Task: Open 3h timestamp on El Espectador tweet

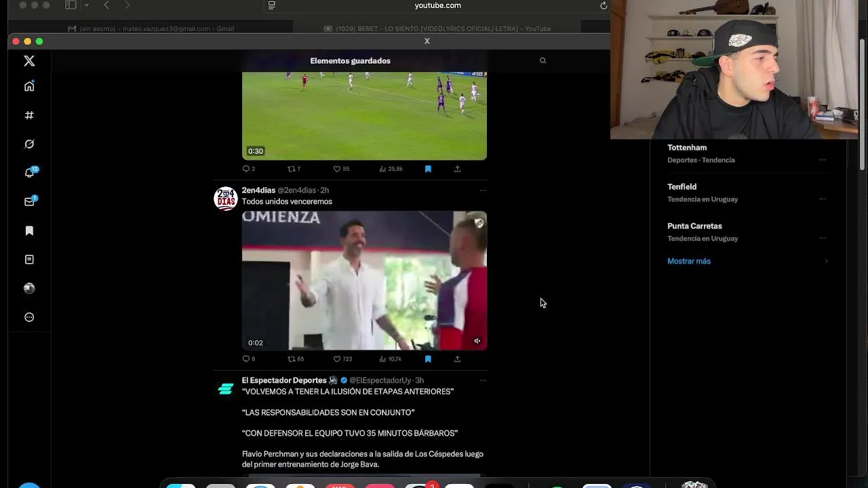Action: [x=420, y=380]
